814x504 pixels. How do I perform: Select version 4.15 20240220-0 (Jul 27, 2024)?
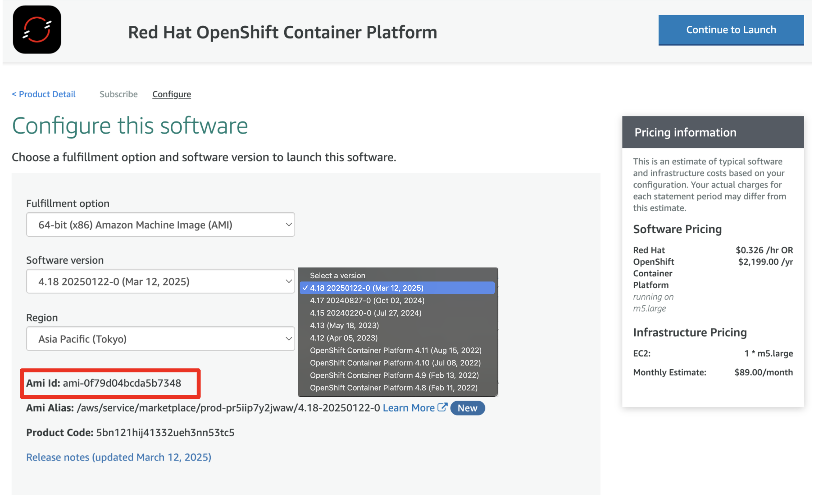397,313
